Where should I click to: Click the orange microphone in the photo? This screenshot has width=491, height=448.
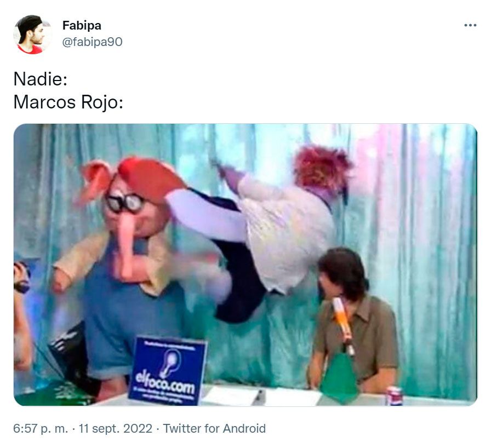click(x=343, y=325)
